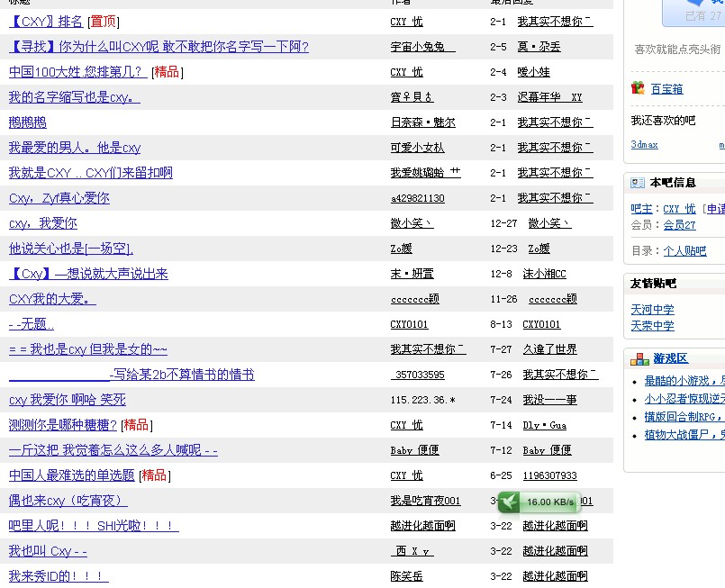This screenshot has width=725, height=588.
Task: Open thread 我来秀ID的!!!
Action: [x=59, y=576]
